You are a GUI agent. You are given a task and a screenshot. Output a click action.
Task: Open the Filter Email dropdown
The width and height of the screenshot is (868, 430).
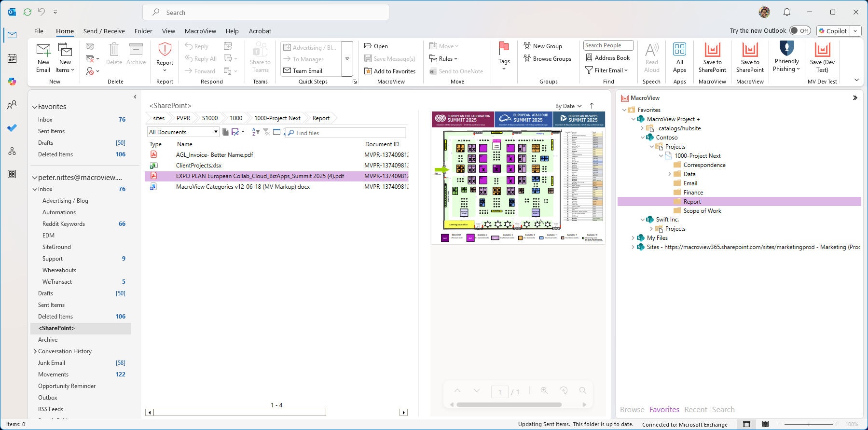607,70
